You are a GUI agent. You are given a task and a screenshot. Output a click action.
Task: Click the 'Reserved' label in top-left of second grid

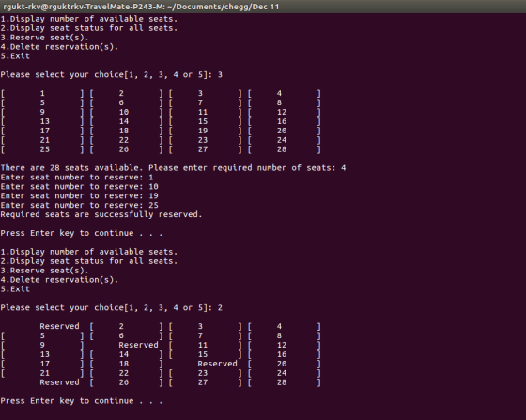pos(59,326)
